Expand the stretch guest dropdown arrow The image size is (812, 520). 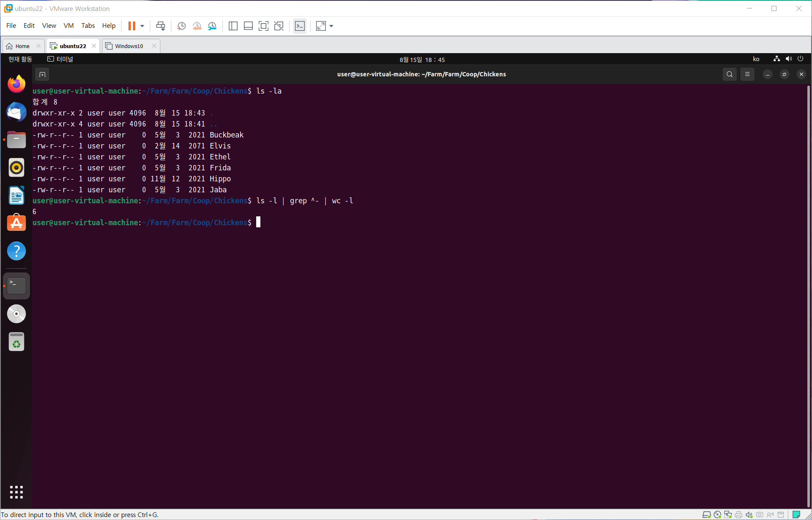pos(331,26)
